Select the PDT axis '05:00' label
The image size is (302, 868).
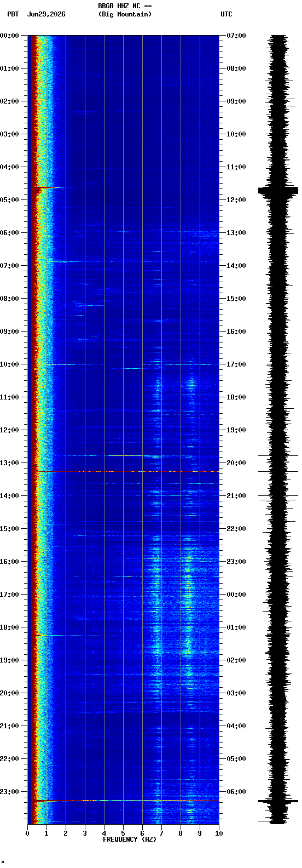pos(9,200)
